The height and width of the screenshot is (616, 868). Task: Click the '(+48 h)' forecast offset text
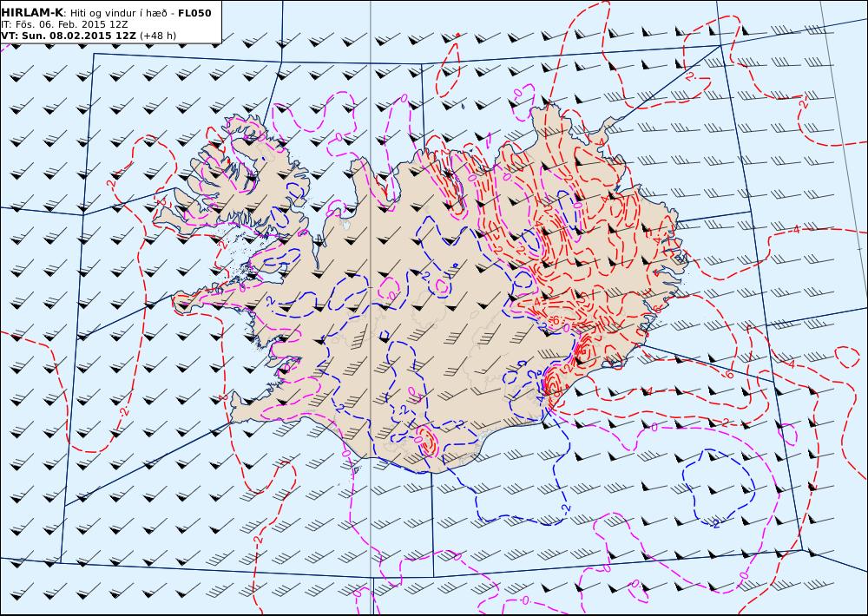(158, 36)
